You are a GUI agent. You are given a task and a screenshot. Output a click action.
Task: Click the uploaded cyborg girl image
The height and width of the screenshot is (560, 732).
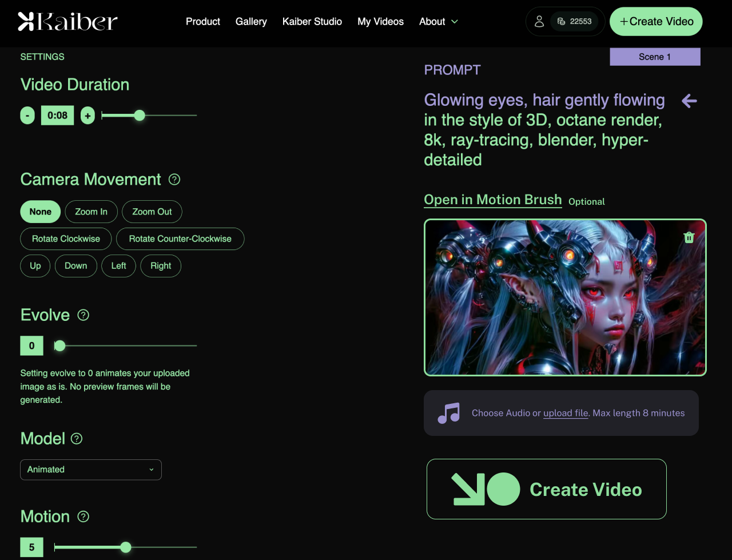565,297
